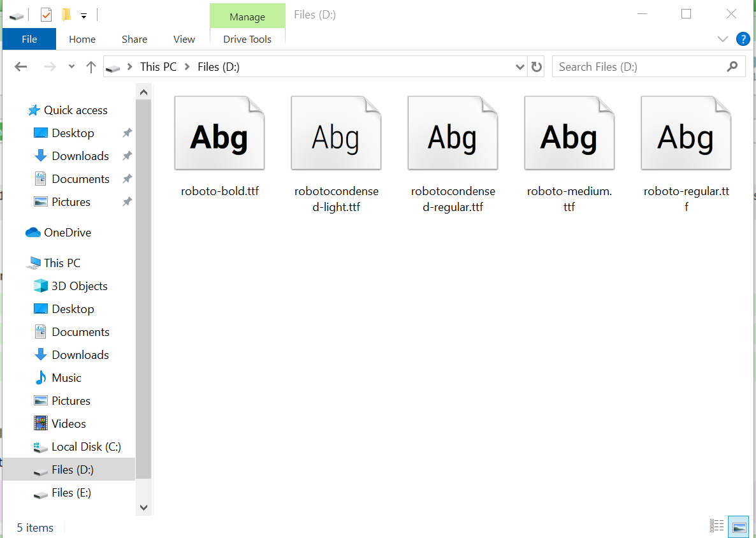
Task: Select the roboto-medium.ttf font icon
Action: click(x=569, y=133)
